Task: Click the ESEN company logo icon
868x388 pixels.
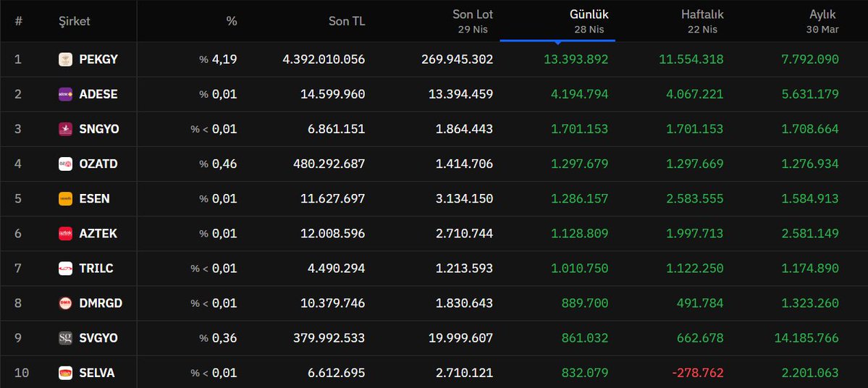Action: (x=65, y=198)
